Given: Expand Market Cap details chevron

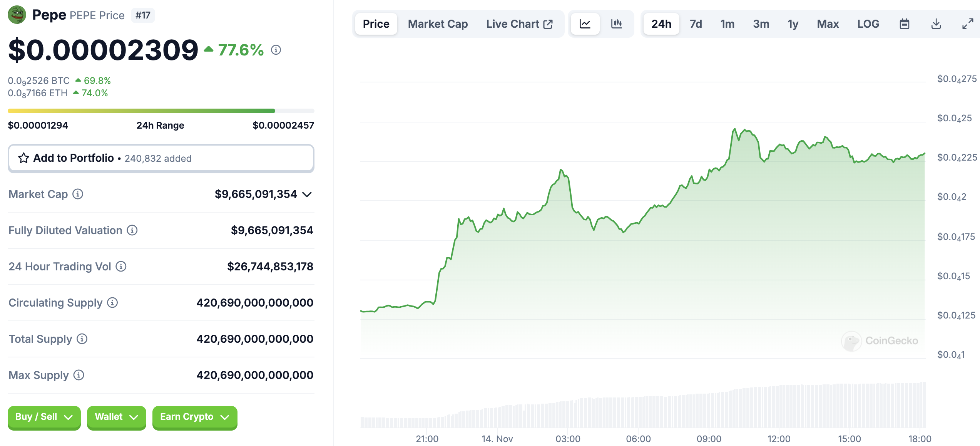Looking at the screenshot, I should (x=307, y=194).
